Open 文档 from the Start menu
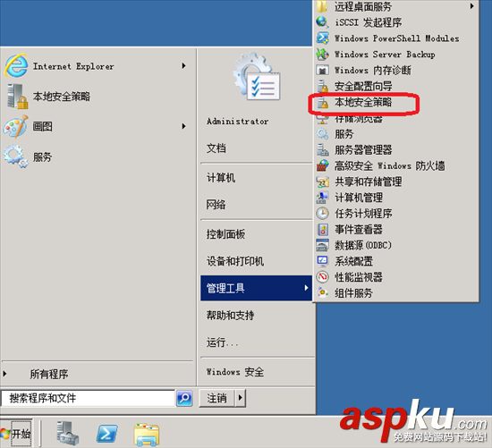 [x=216, y=148]
